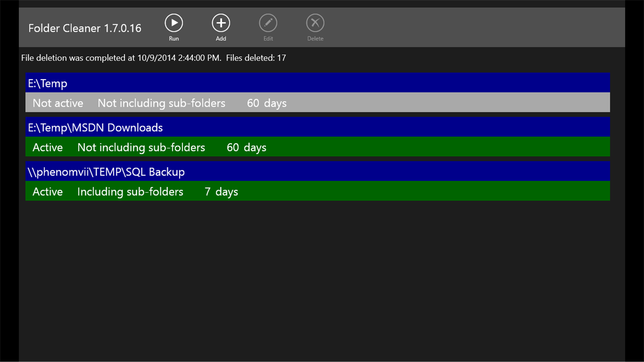Select the phenomvii SQL Backup entry
This screenshot has width=644, height=362.
[106, 172]
